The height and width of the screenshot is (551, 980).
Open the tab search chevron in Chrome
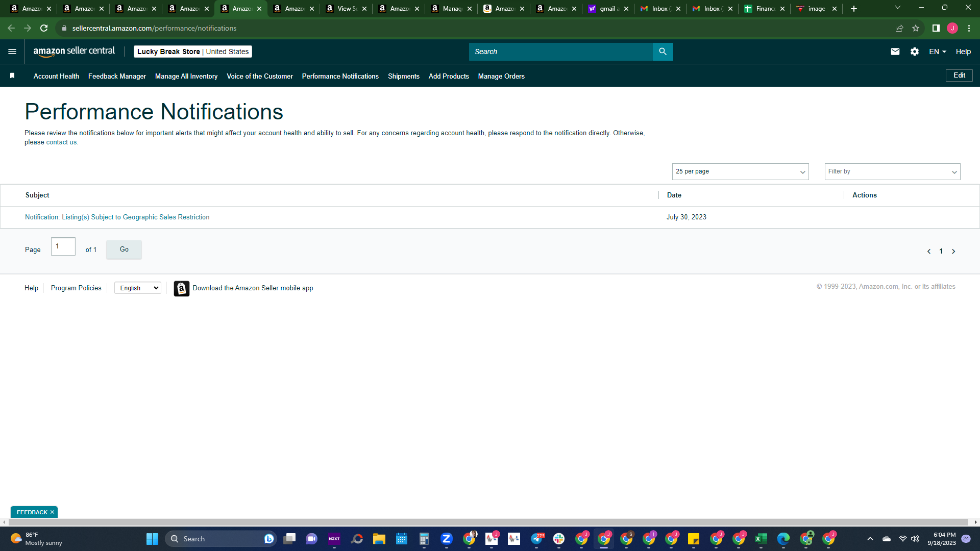(x=898, y=8)
